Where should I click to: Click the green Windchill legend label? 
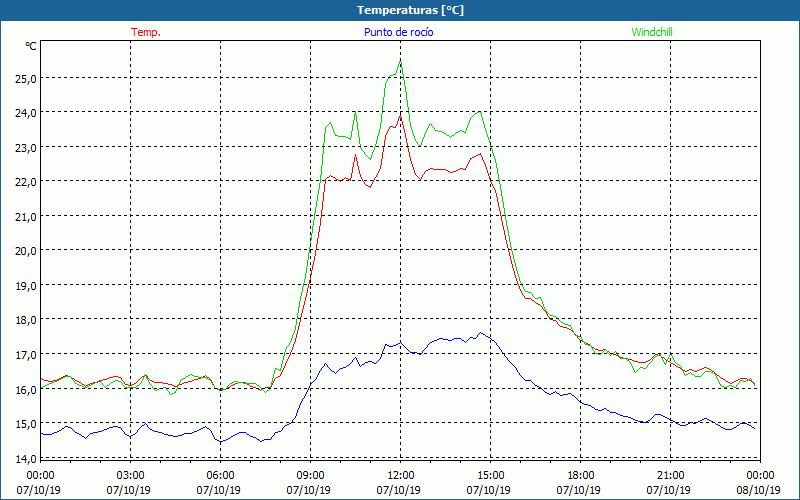652,32
